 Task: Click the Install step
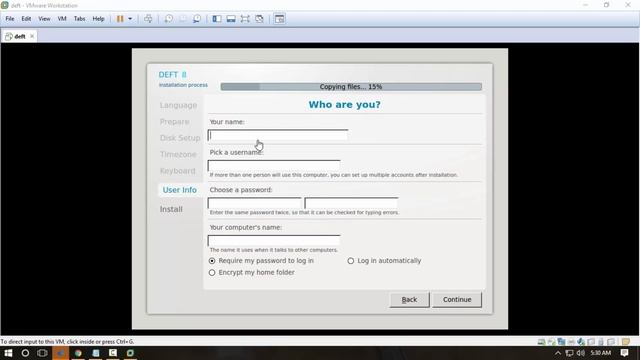[171, 209]
